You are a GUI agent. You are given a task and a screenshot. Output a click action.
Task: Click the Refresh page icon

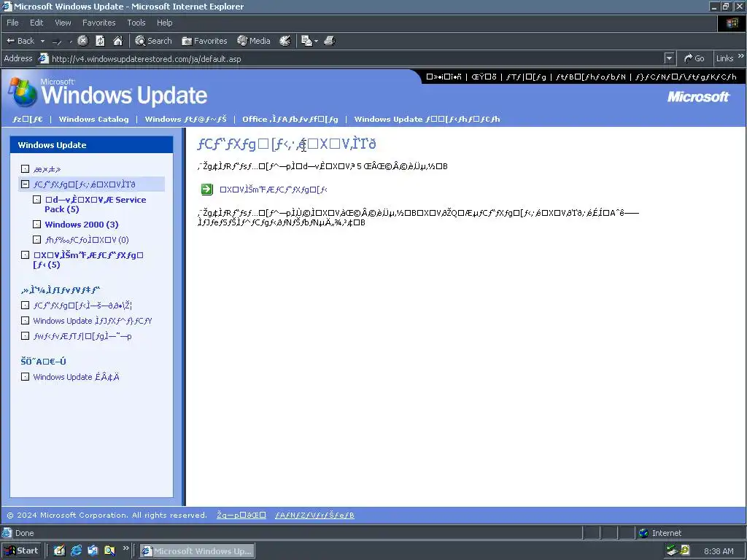(100, 41)
